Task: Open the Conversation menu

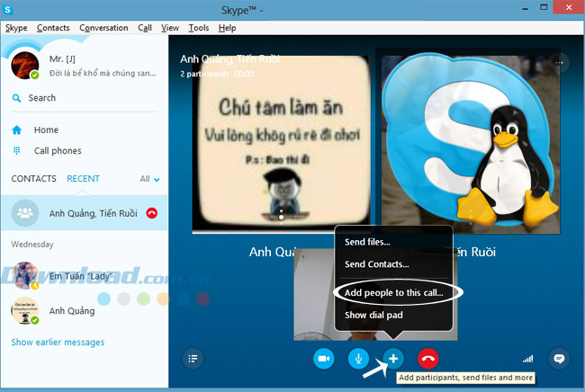Action: (103, 28)
